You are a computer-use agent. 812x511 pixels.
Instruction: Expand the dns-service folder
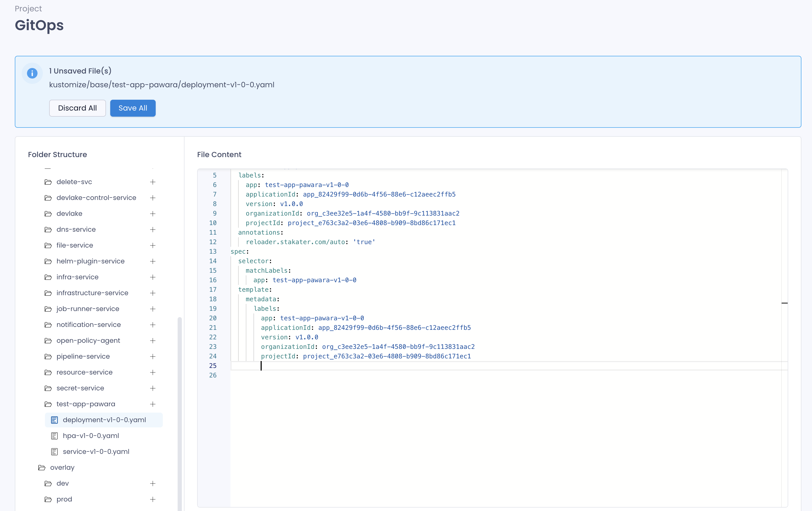70,230
